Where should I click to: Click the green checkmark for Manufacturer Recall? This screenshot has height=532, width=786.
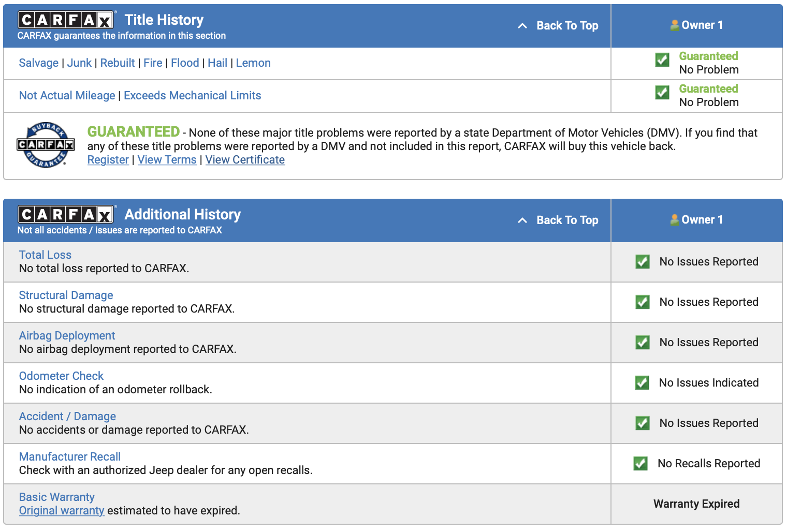[641, 464]
